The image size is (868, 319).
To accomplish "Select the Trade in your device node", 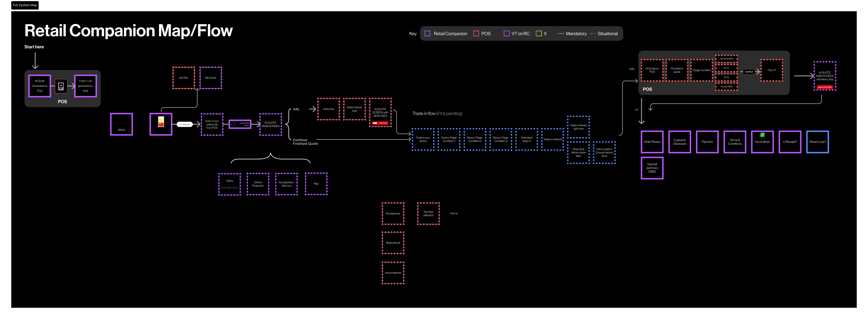I will [423, 139].
